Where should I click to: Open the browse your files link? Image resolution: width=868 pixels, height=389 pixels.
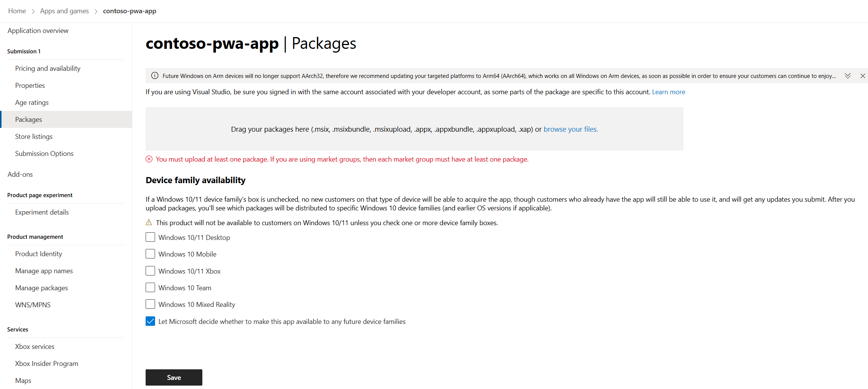point(570,129)
